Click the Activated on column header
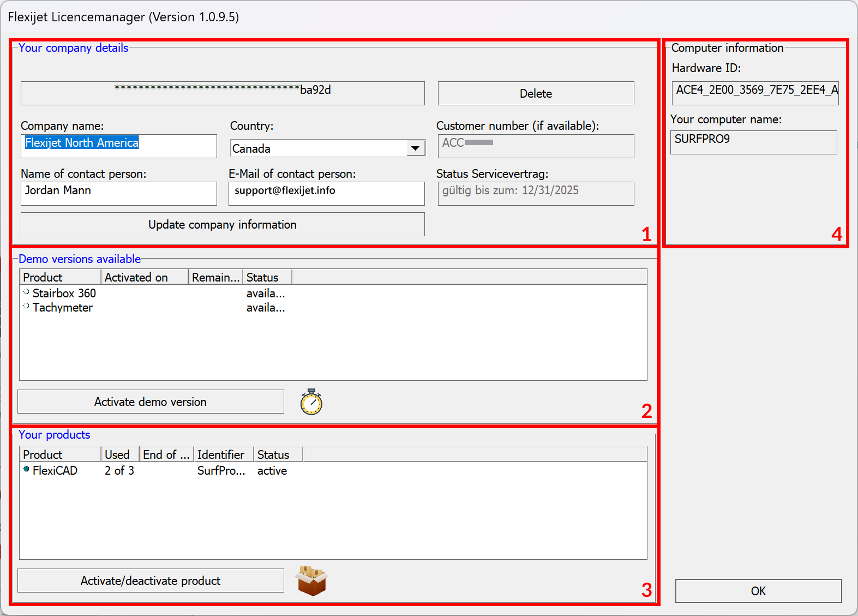858x616 pixels. [145, 277]
